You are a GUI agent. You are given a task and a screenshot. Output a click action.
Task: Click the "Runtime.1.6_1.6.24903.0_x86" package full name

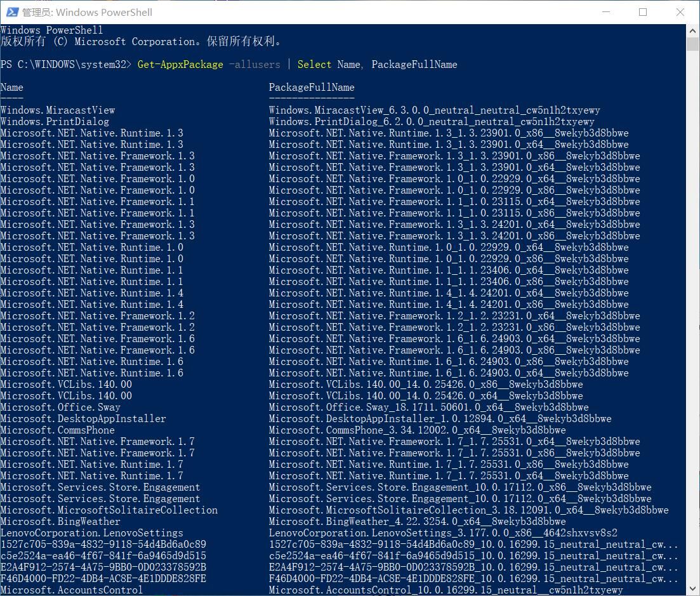pyautogui.click(x=449, y=362)
